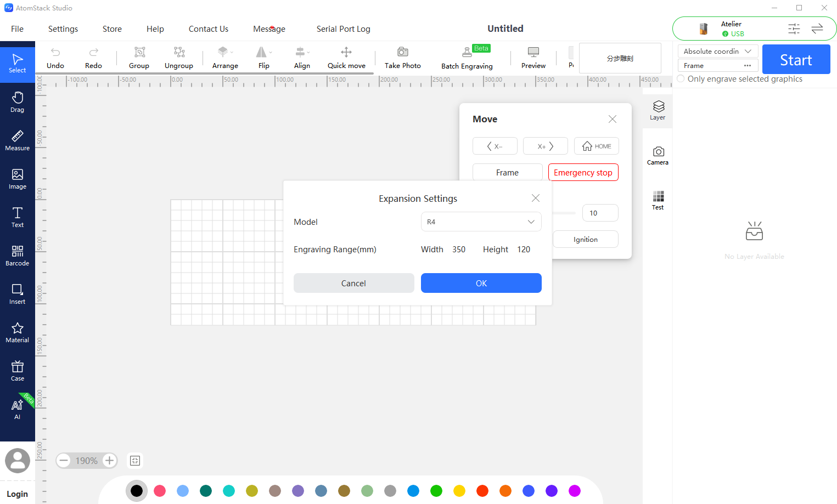Select the Insert shape tool

point(18,294)
